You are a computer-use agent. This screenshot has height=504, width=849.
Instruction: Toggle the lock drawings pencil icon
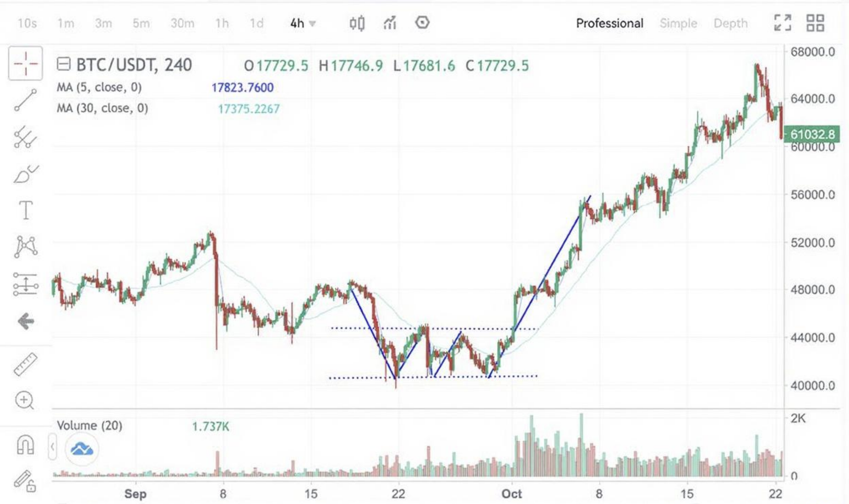point(25,481)
